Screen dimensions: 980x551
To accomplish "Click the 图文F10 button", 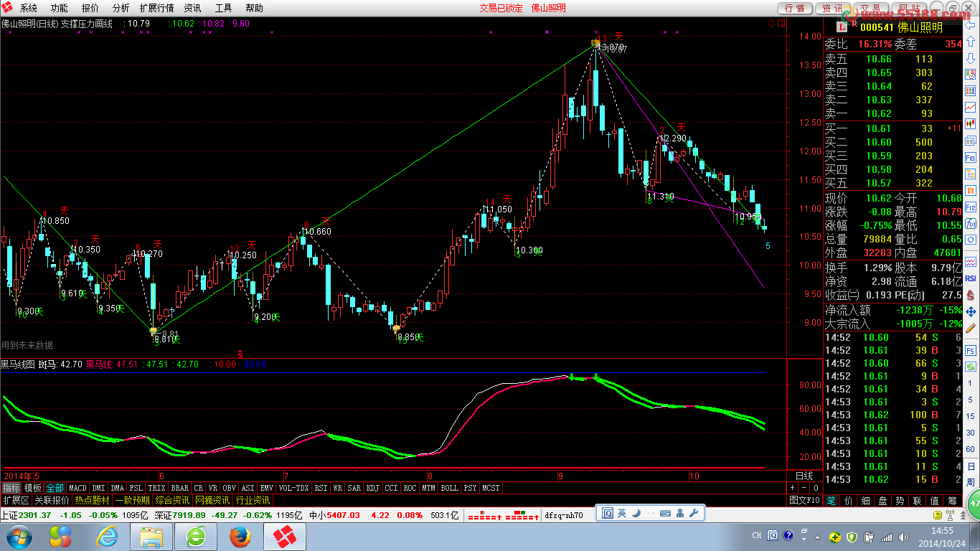I will pos(804,500).
